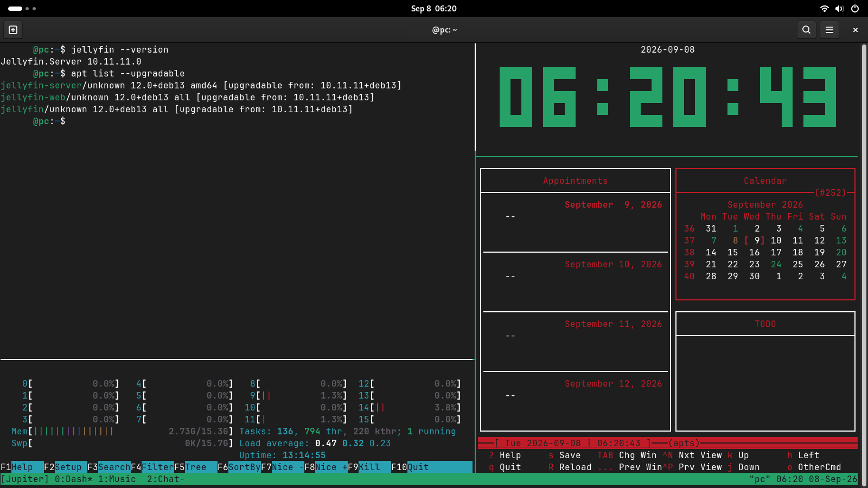Switch to the 1:Music tmux window

[117, 479]
